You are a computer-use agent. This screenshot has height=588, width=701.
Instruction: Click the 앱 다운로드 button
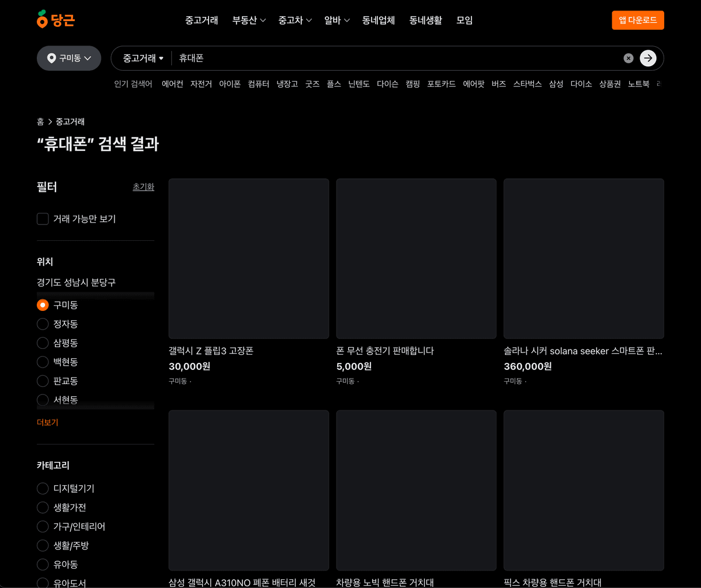tap(638, 20)
